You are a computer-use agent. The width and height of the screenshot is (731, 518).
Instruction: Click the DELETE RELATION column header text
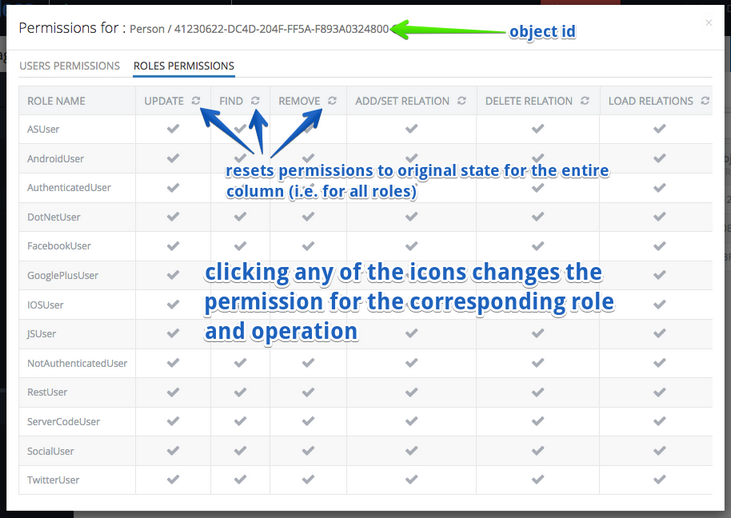(x=529, y=101)
